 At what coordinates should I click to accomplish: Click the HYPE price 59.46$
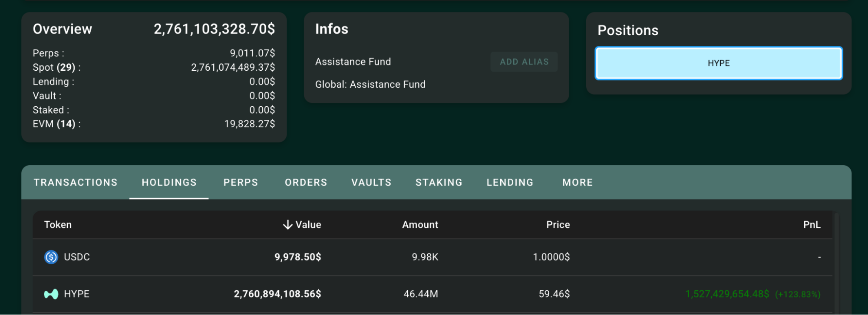click(x=554, y=294)
